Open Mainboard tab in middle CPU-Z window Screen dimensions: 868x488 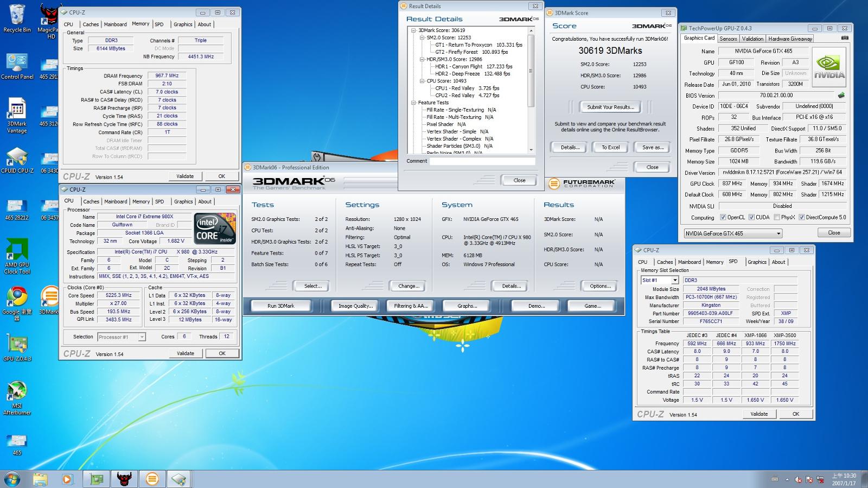click(x=116, y=201)
